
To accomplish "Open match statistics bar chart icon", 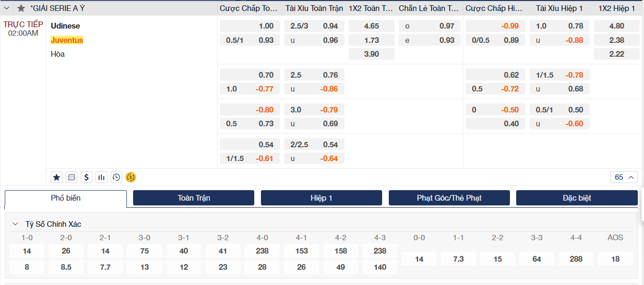I will [101, 177].
